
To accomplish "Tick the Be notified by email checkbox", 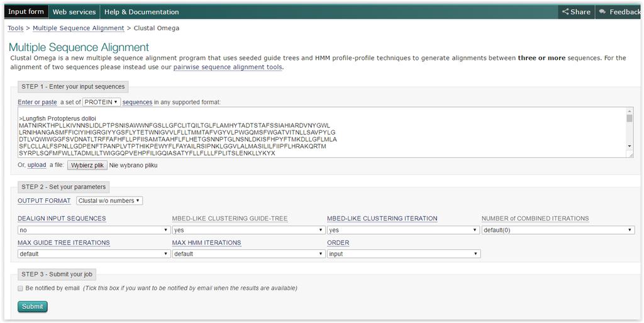I will pyautogui.click(x=20, y=288).
